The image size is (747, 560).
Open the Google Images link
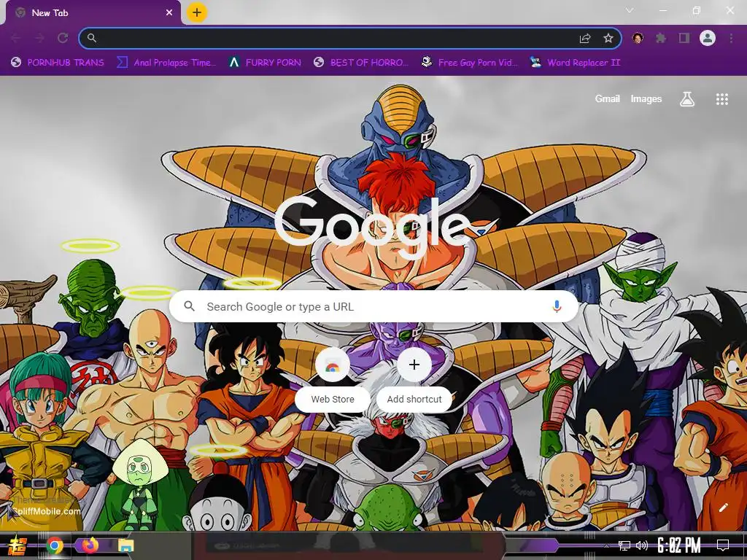pos(646,98)
